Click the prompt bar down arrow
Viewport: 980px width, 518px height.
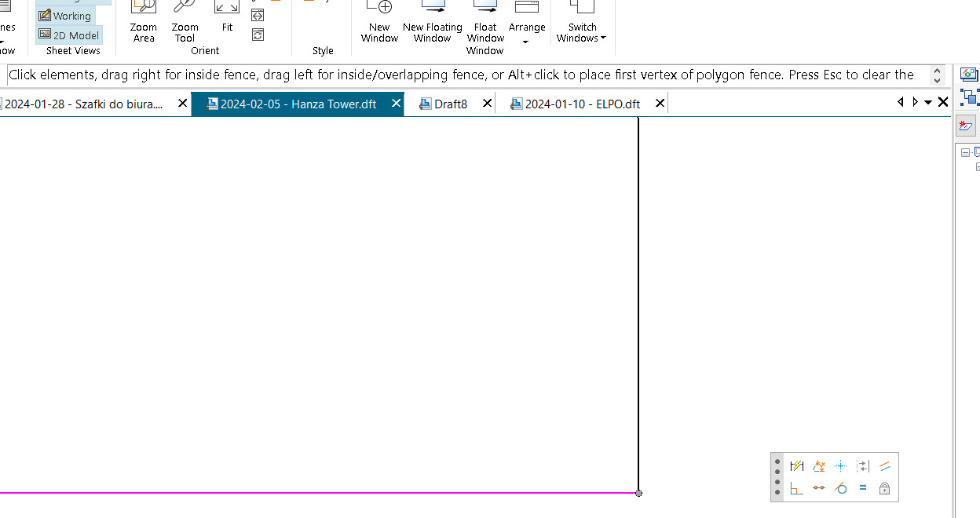pos(937,80)
